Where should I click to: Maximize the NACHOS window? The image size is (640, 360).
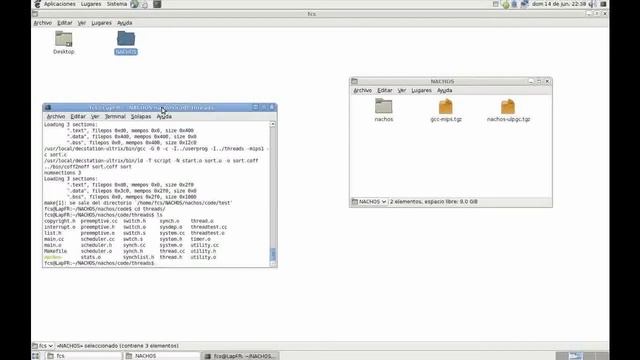(x=539, y=81)
